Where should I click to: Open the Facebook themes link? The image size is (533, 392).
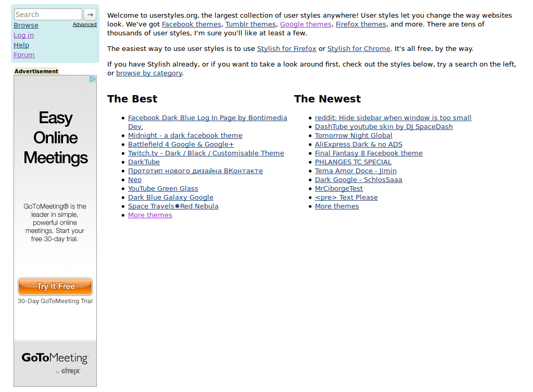click(192, 24)
